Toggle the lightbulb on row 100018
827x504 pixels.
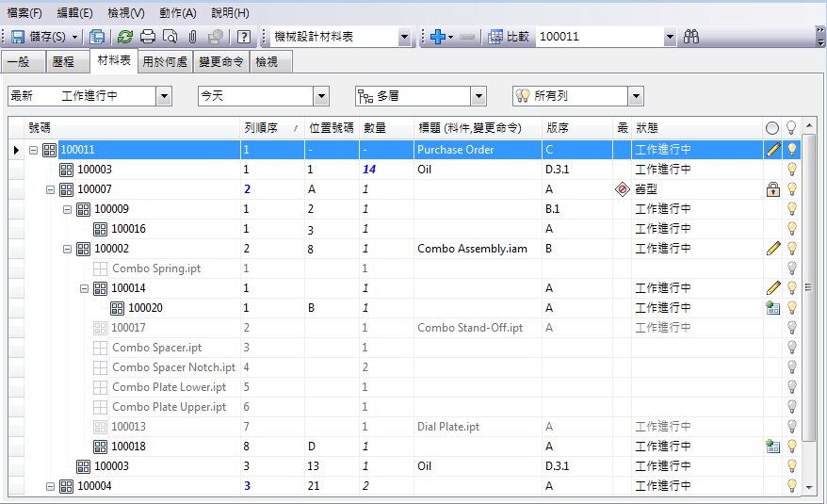(x=791, y=446)
